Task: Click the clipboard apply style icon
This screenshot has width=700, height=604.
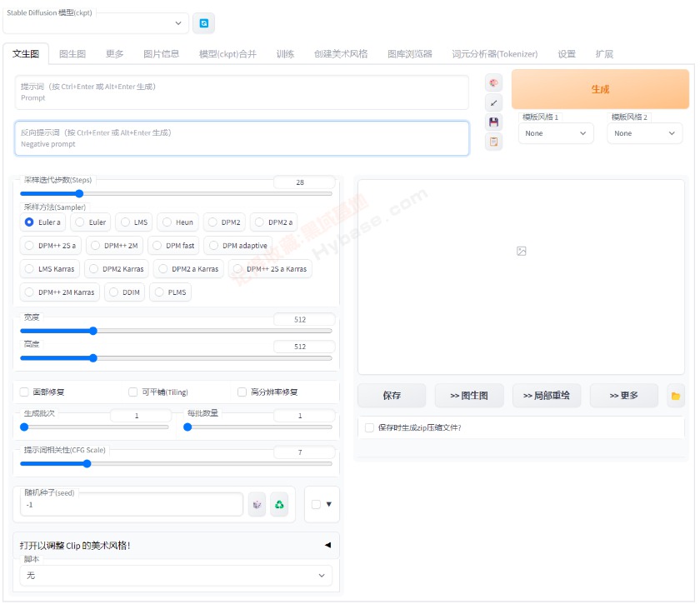Action: pyautogui.click(x=494, y=142)
